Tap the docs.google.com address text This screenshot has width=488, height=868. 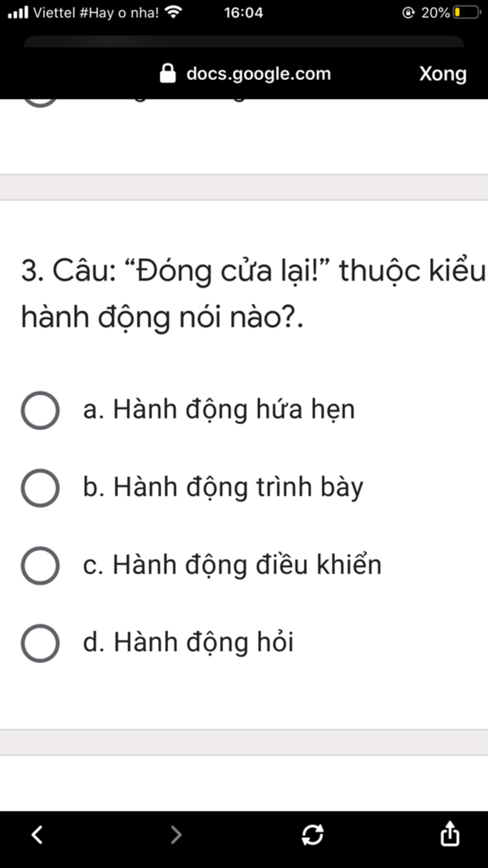tap(258, 74)
